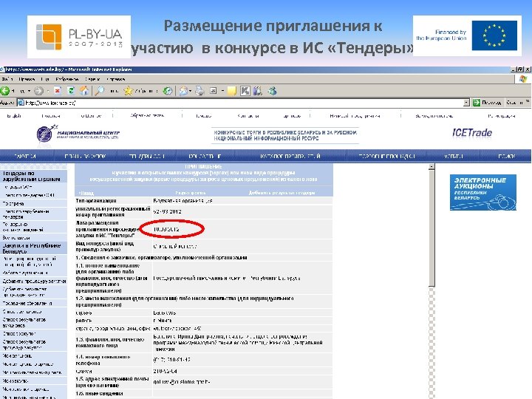
Task: Refresh the page using the green arrows icon
Action: coord(71,91)
